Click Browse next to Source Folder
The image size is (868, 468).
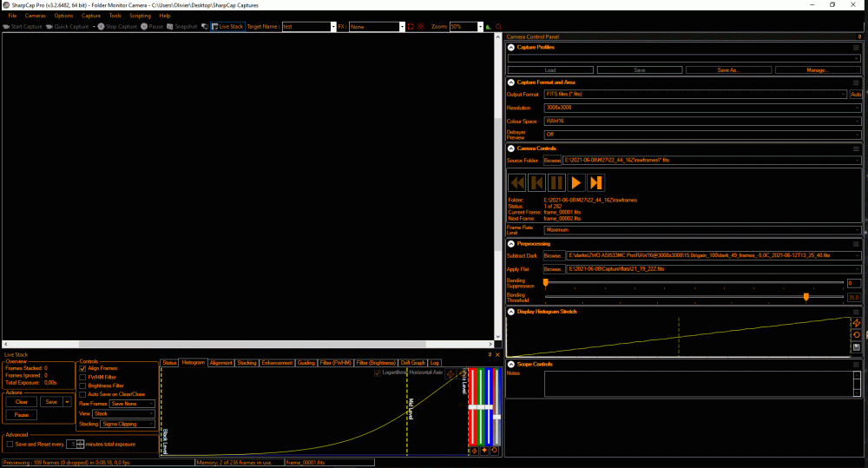[552, 161]
